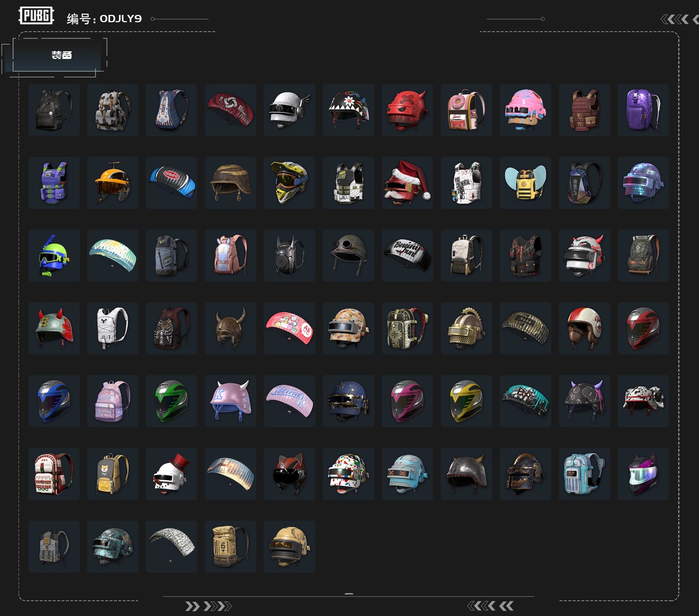
Task: Pick the purple tactical vest
Action: [x=54, y=183]
